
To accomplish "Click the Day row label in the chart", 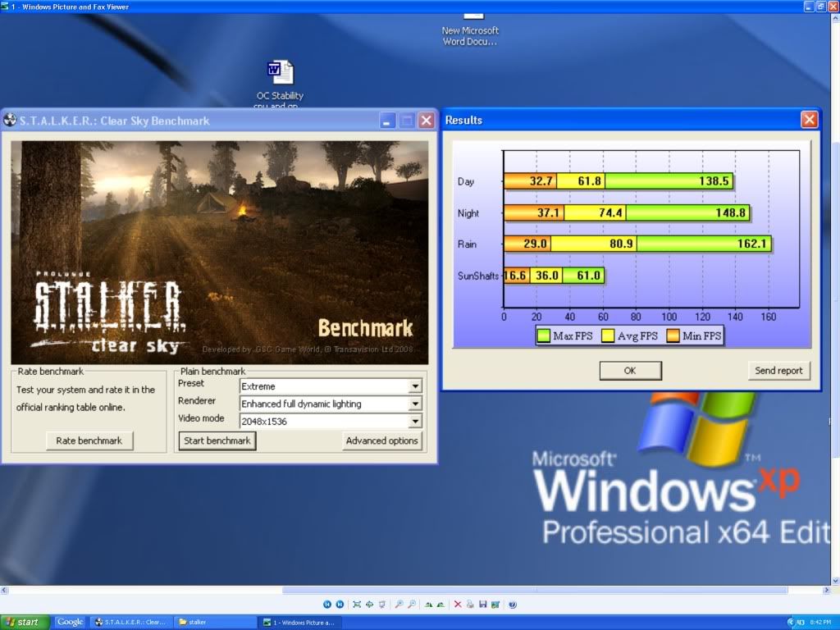I will point(466,181).
